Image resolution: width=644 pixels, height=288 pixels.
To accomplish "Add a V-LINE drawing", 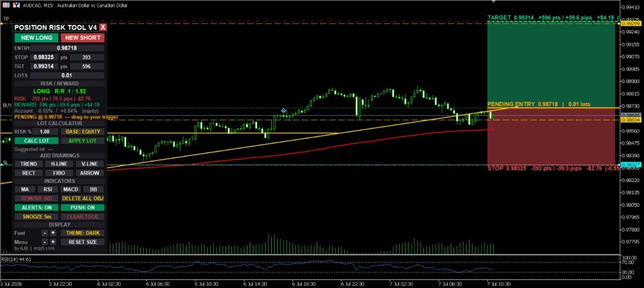I will click(x=89, y=163).
